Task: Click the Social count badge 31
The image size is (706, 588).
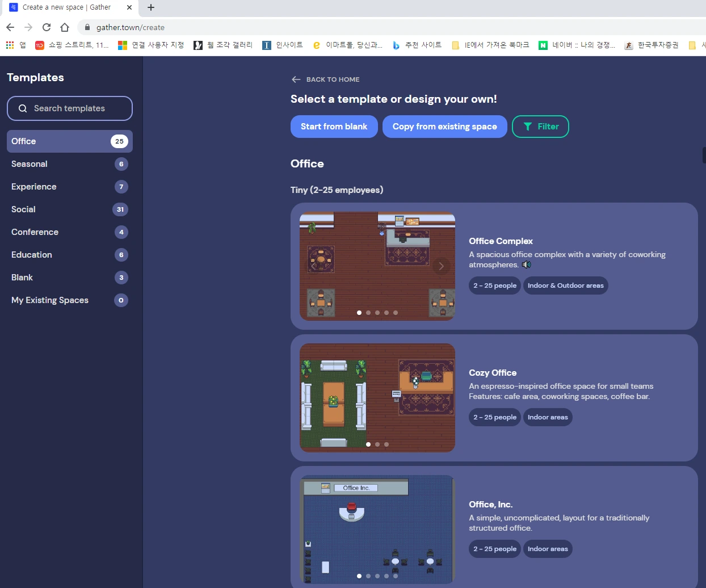Action: [120, 209]
